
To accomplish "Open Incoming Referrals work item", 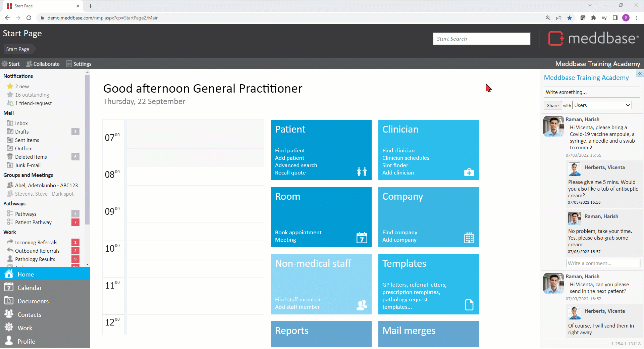I will 36,242.
